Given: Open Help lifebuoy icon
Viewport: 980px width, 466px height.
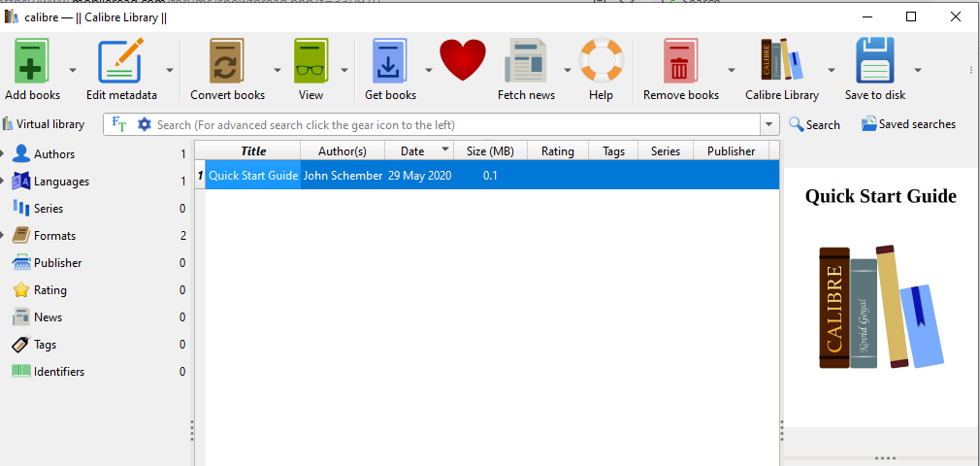Looking at the screenshot, I should click(x=601, y=60).
